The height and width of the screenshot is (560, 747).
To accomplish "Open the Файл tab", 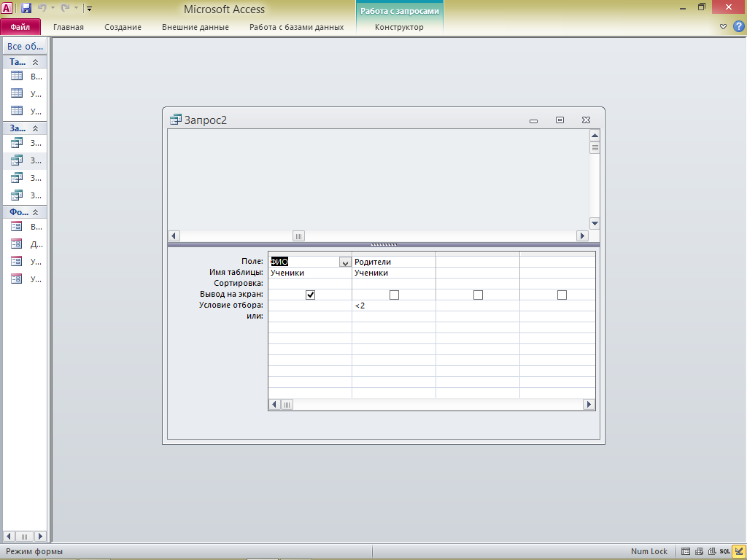I will [20, 27].
